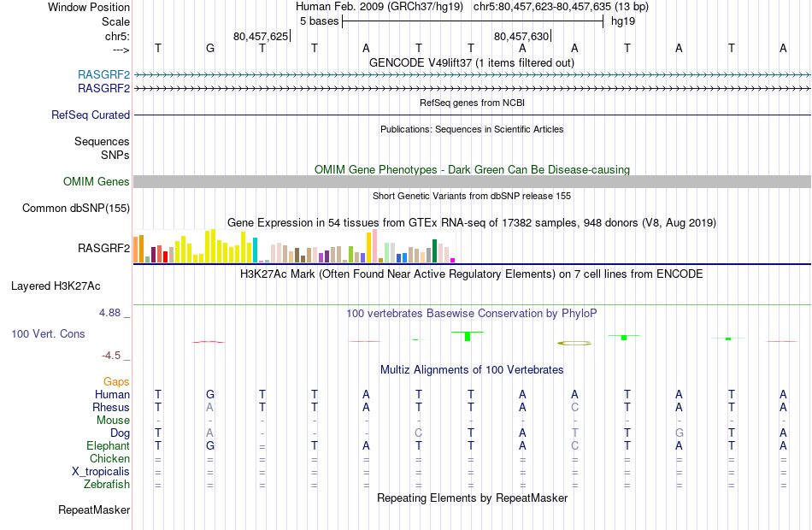Click the cyan bar in GTEx expression chart
Screen dimensions: 812x530
tap(255, 250)
